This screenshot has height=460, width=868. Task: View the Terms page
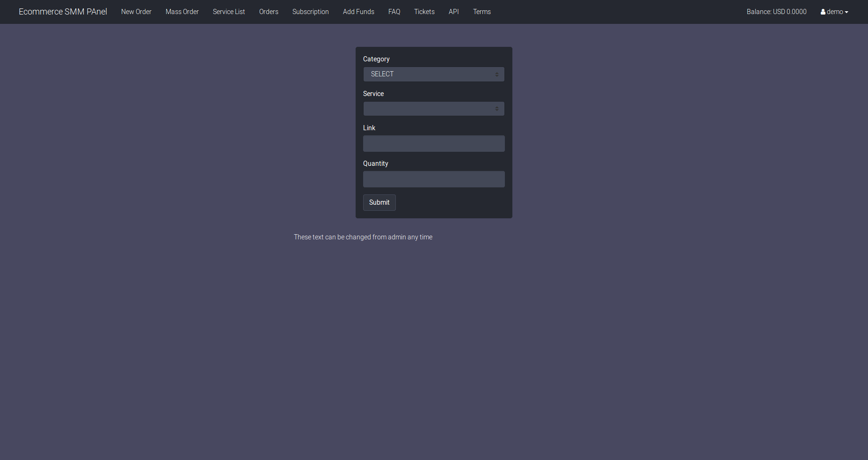click(481, 12)
